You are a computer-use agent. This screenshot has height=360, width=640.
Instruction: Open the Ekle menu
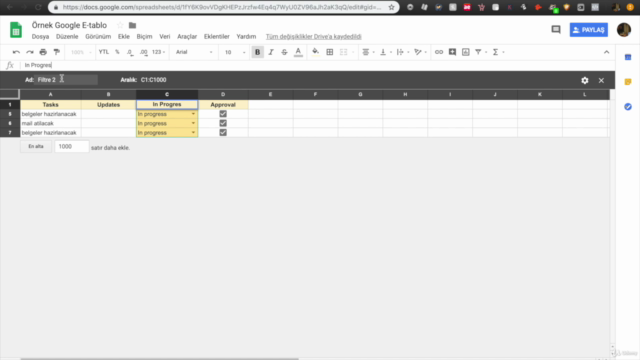pos(124,36)
